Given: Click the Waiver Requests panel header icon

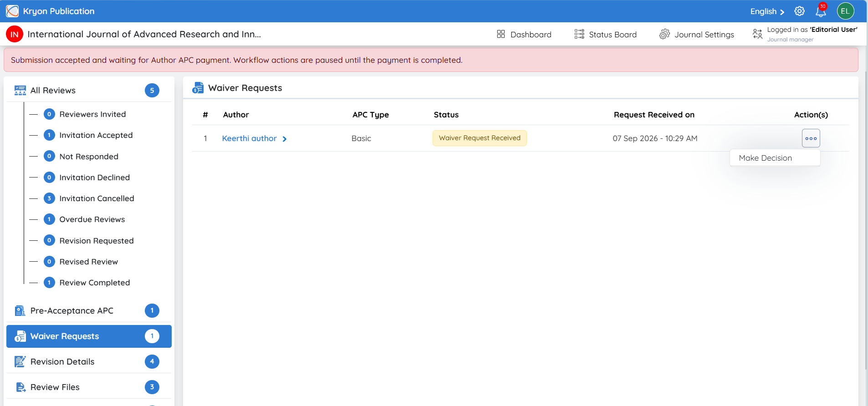Looking at the screenshot, I should click(x=198, y=88).
